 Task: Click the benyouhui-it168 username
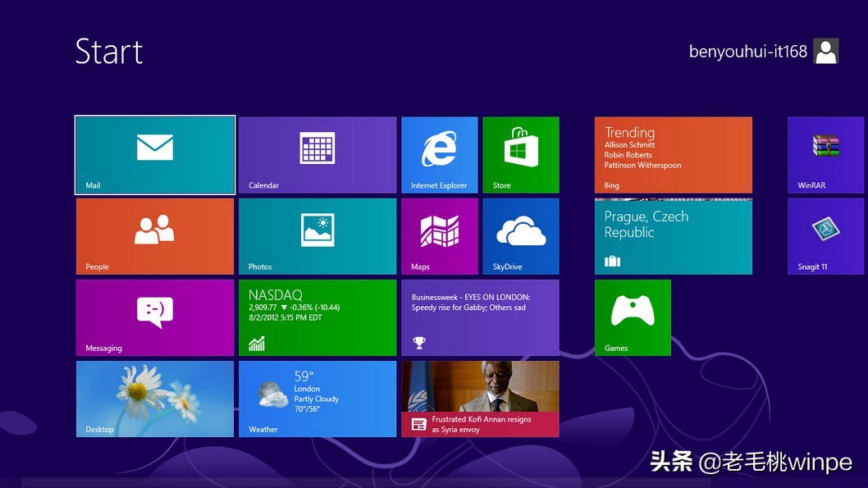pyautogui.click(x=747, y=52)
